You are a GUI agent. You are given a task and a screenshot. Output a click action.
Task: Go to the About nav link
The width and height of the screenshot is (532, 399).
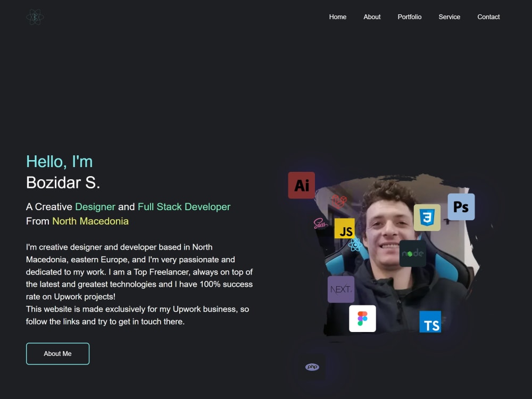point(372,17)
